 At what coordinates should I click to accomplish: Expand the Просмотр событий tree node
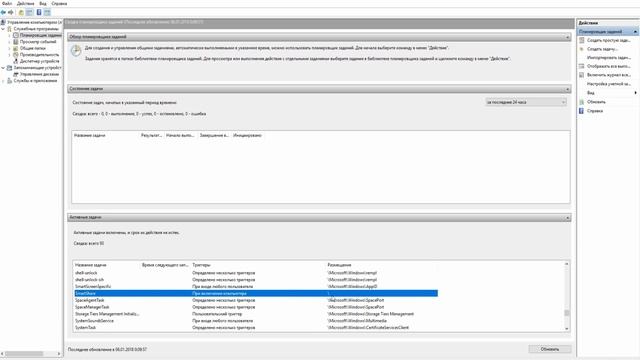click(x=9, y=42)
